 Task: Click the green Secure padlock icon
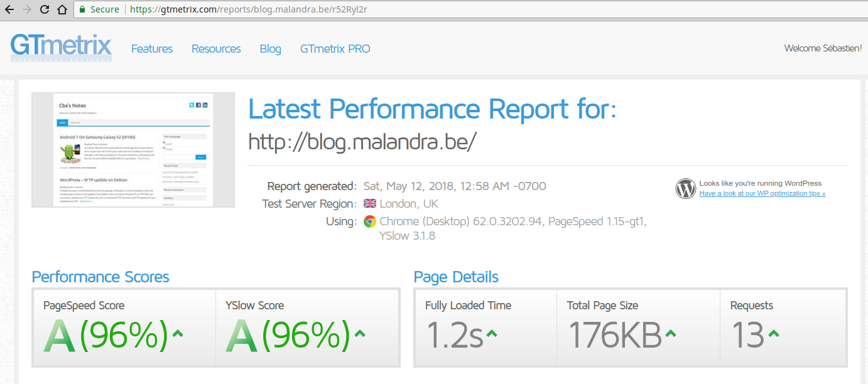82,10
